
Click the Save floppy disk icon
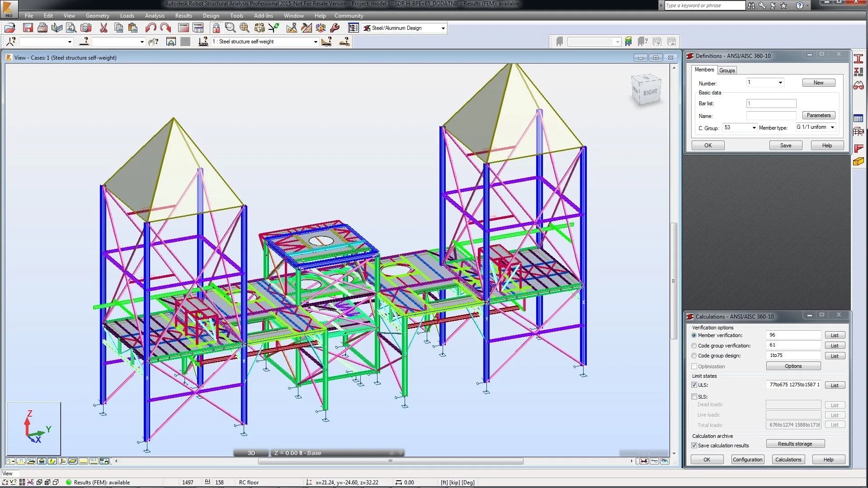click(28, 28)
